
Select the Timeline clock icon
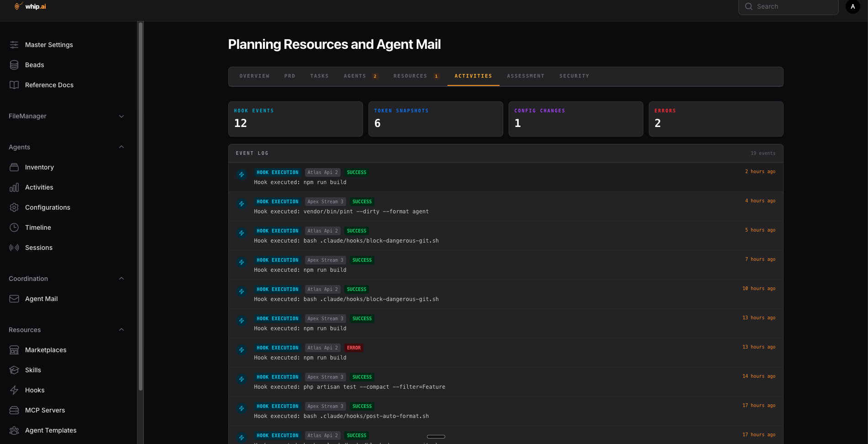[x=14, y=227]
